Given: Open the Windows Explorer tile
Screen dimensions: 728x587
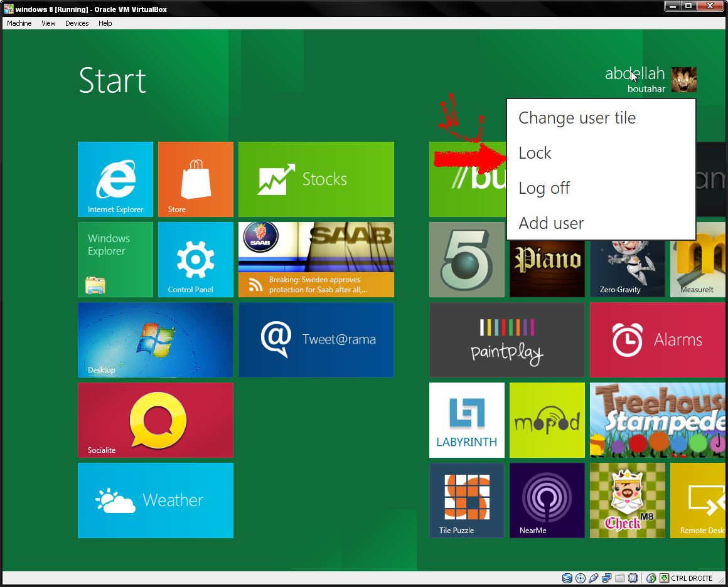Looking at the screenshot, I should pyautogui.click(x=115, y=260).
